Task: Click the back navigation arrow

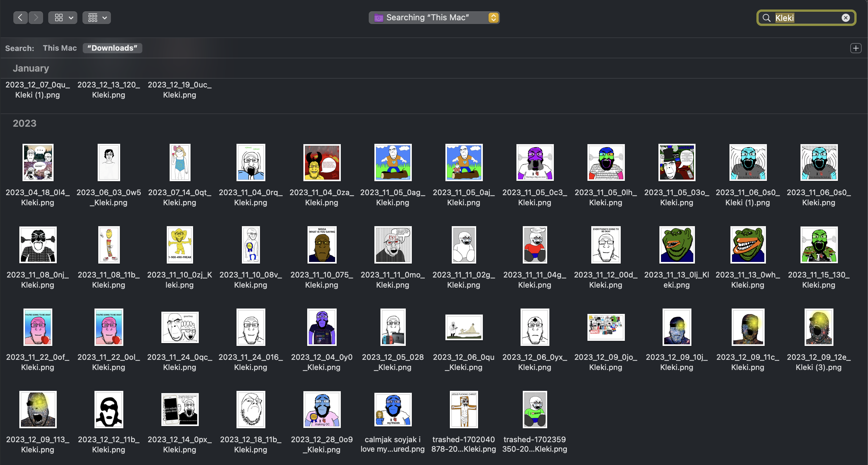Action: 20,17
